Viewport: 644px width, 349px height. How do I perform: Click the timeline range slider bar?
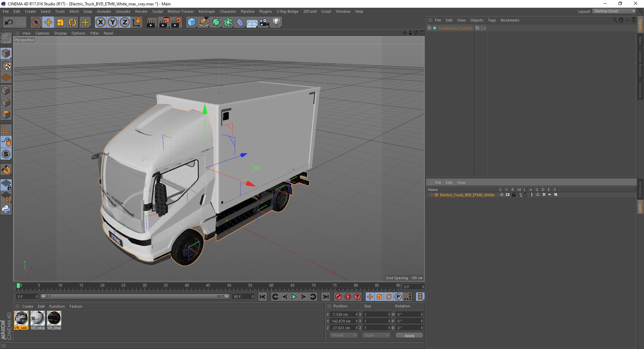click(135, 296)
